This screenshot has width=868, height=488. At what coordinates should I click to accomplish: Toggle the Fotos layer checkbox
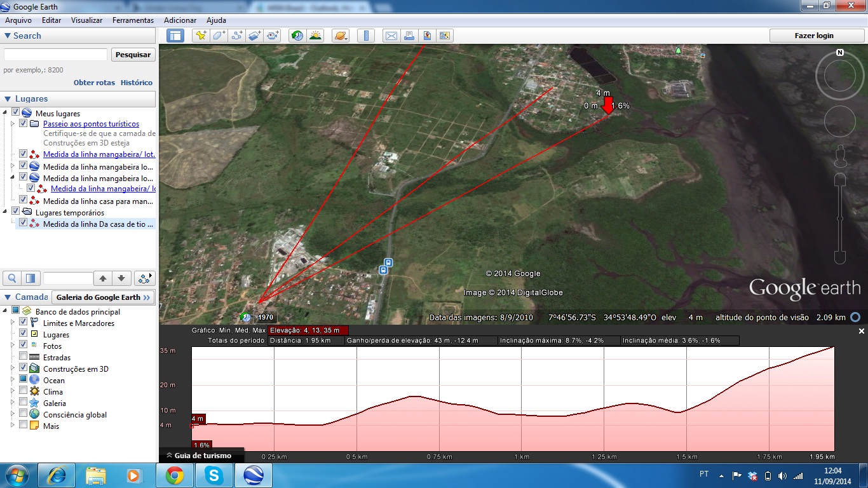pos(24,346)
